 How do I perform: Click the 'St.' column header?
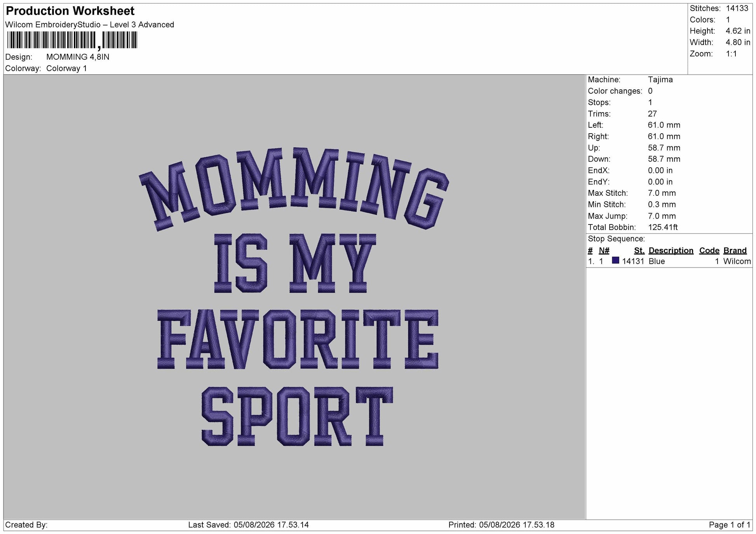639,250
